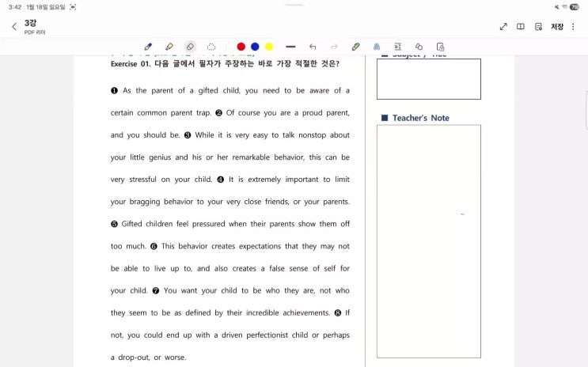The image size is (588, 367).
Task: Open the three-dot more options menu
Action: pos(574,26)
